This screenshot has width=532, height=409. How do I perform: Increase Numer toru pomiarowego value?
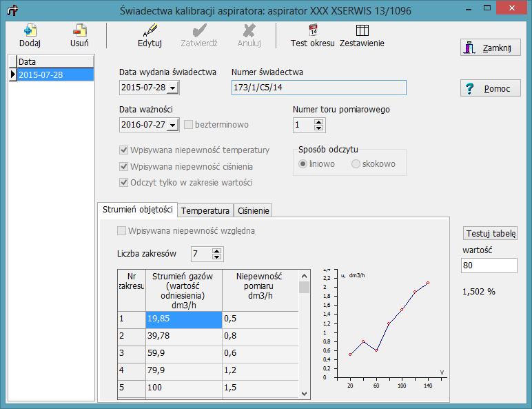[x=318, y=122]
